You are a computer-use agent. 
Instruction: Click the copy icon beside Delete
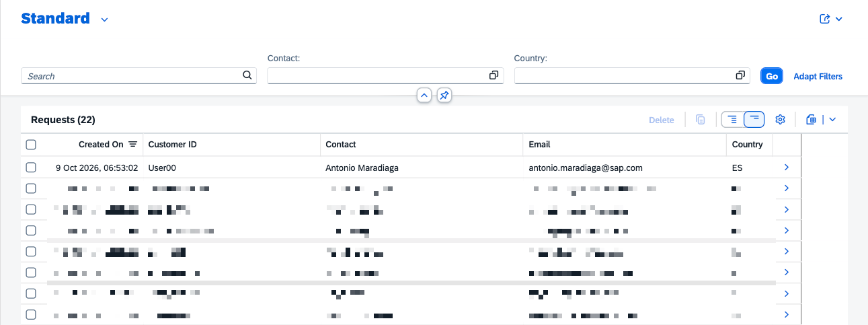coord(700,120)
